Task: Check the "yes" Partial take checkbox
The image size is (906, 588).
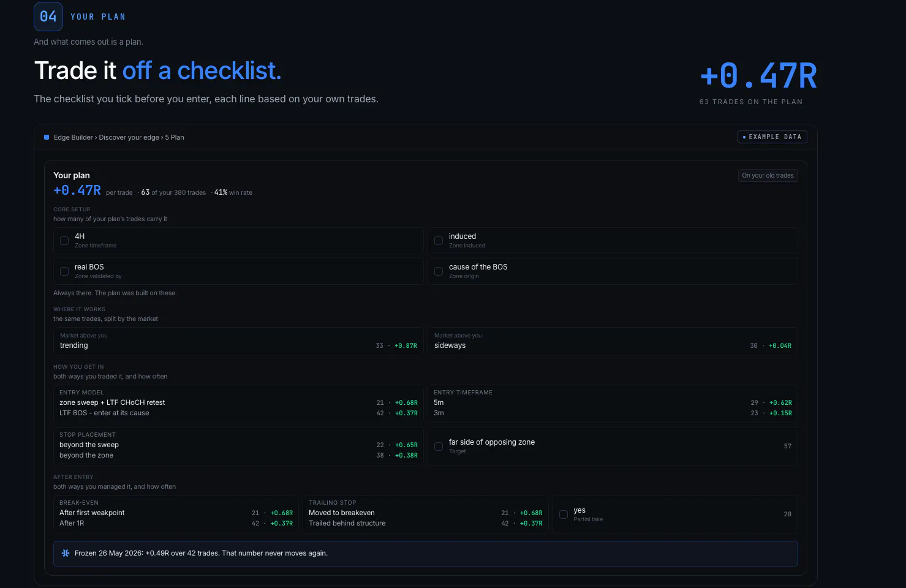Action: coord(564,514)
